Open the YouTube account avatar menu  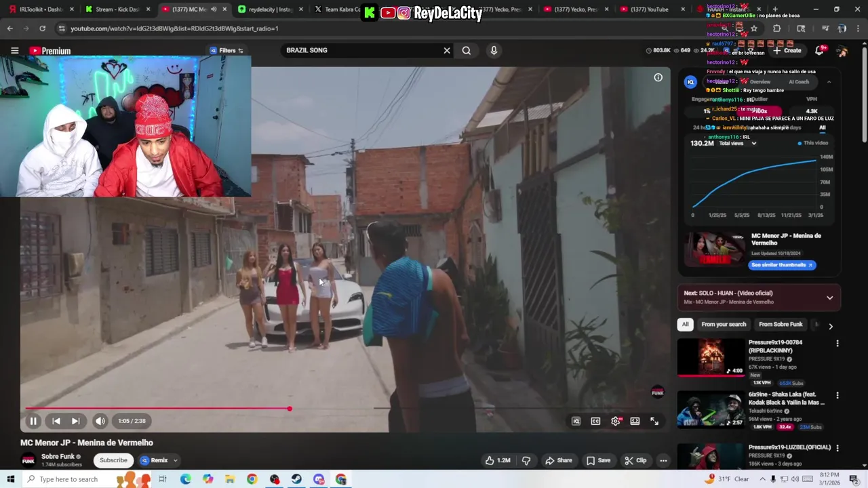pos(842,51)
